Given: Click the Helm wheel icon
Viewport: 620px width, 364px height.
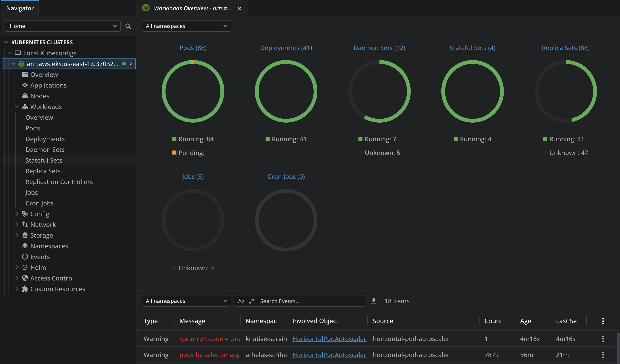Looking at the screenshot, I should click(25, 267).
